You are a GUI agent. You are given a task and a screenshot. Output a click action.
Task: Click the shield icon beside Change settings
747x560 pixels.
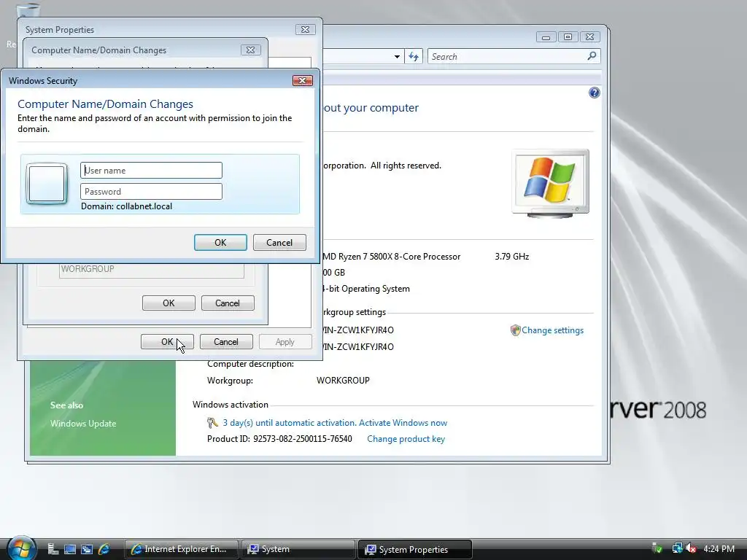pos(515,330)
